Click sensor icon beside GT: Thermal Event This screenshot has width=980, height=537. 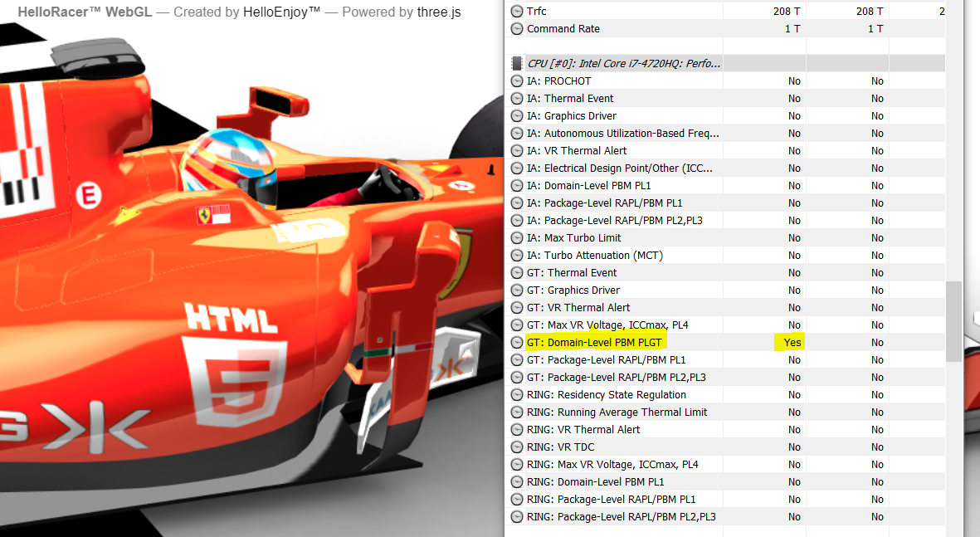(517, 273)
